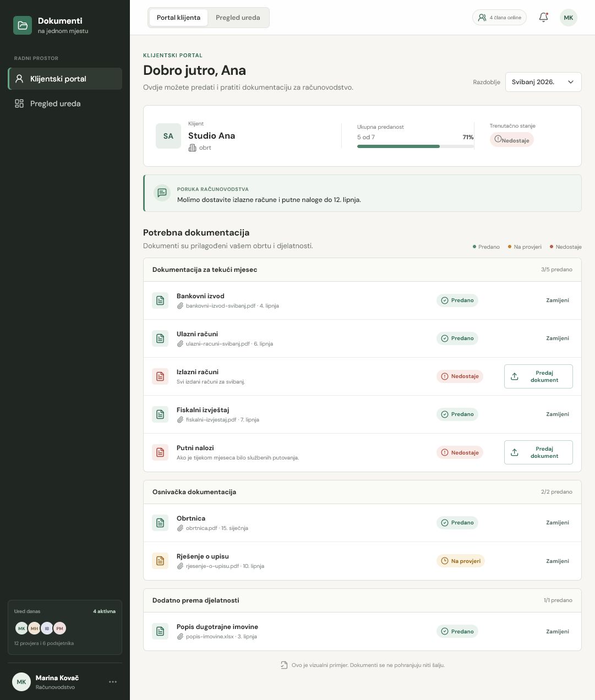Click the Marina Kovač profile avatar
Screen dimensions: 595x700
click(x=21, y=682)
